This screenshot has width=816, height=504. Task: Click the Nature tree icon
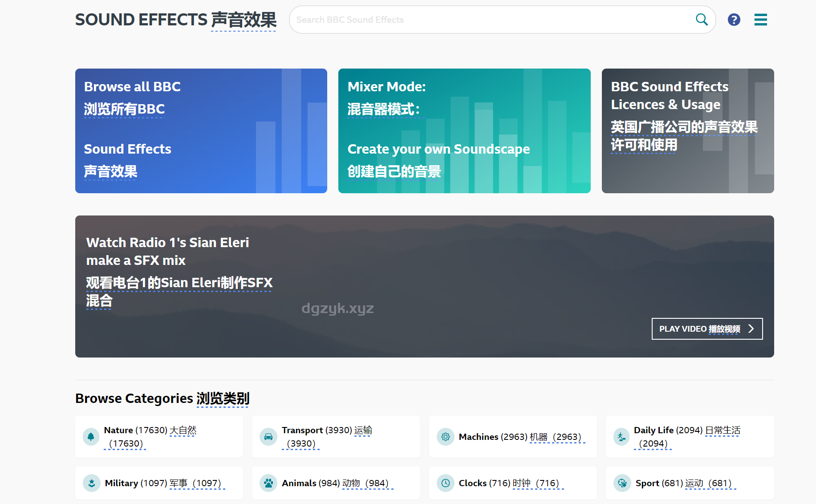tap(91, 437)
